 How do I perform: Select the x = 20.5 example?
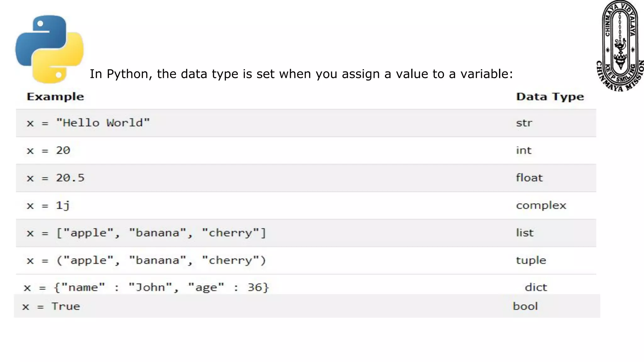(56, 178)
